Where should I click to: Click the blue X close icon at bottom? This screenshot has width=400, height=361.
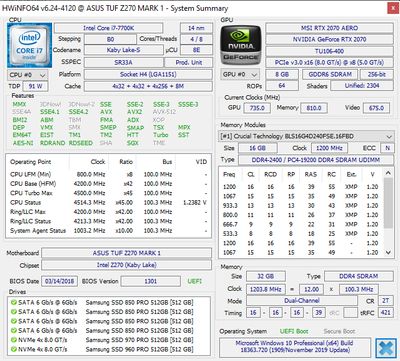tap(386, 348)
